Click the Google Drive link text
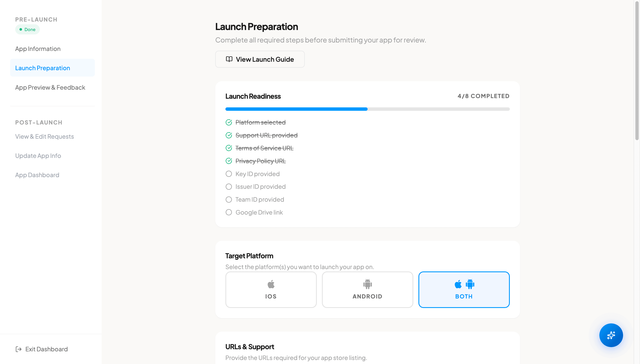640x364 pixels. [259, 212]
